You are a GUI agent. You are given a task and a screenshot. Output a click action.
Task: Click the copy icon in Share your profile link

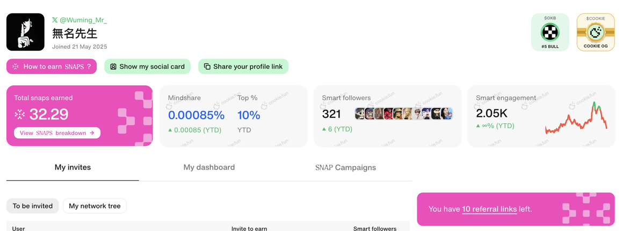207,66
